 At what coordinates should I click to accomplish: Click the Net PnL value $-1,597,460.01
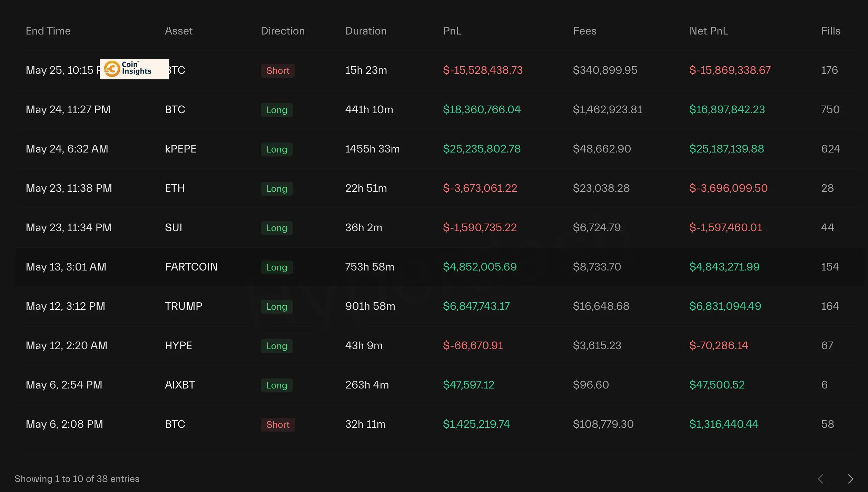pyautogui.click(x=726, y=227)
